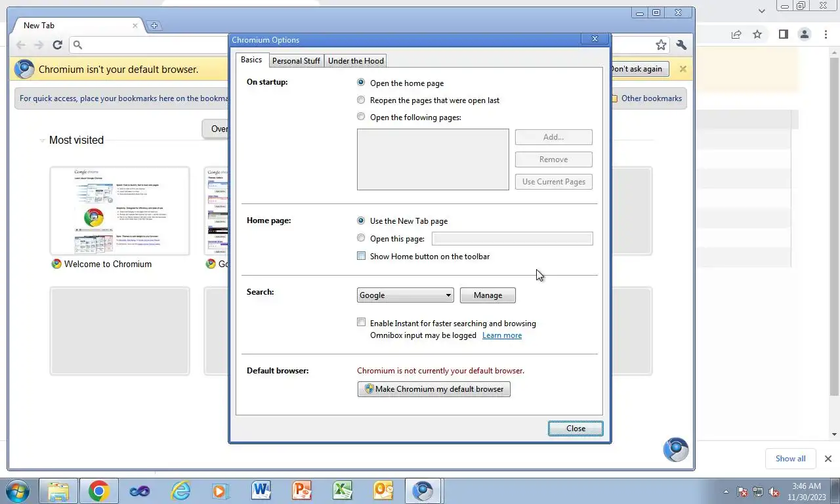The height and width of the screenshot is (504, 840).
Task: Click the Chromium wrench menu icon
Action: point(681,45)
